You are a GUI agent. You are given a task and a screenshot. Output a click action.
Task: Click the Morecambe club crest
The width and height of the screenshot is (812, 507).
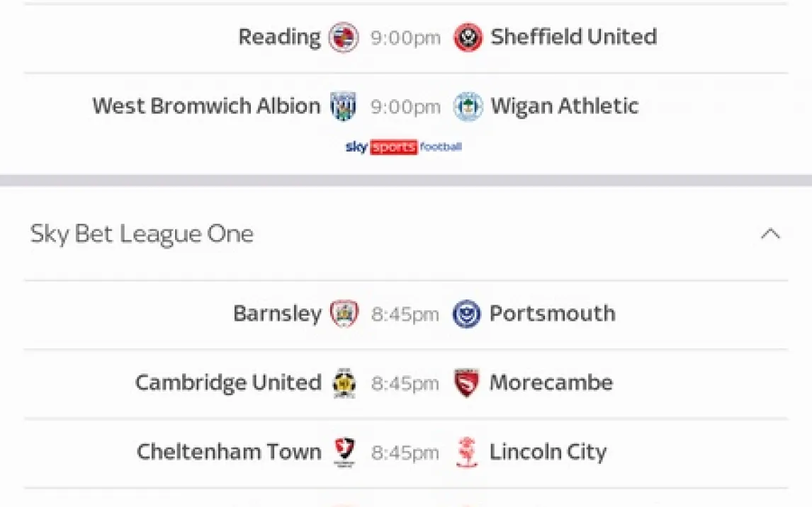pos(466,383)
